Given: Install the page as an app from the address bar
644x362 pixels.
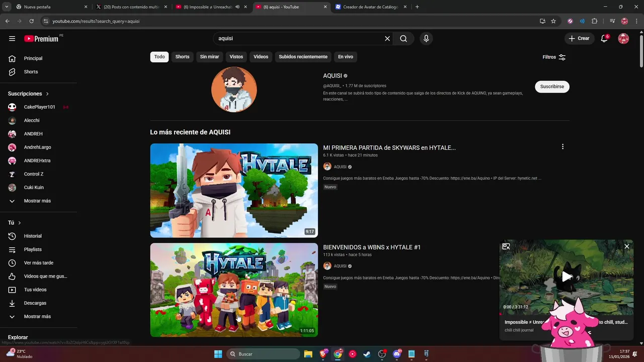Looking at the screenshot, I should (x=542, y=21).
